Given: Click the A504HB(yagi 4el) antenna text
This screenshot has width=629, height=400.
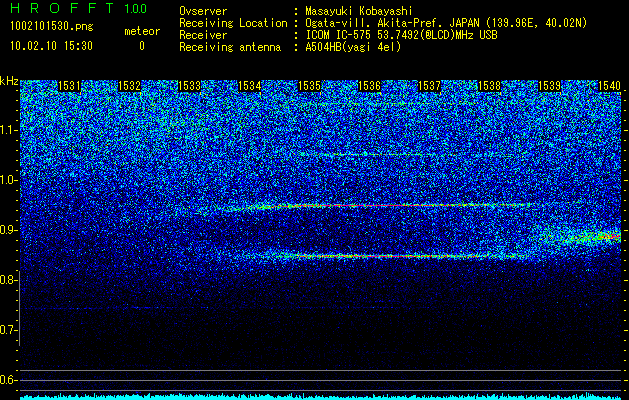Looking at the screenshot, I should [x=353, y=47].
